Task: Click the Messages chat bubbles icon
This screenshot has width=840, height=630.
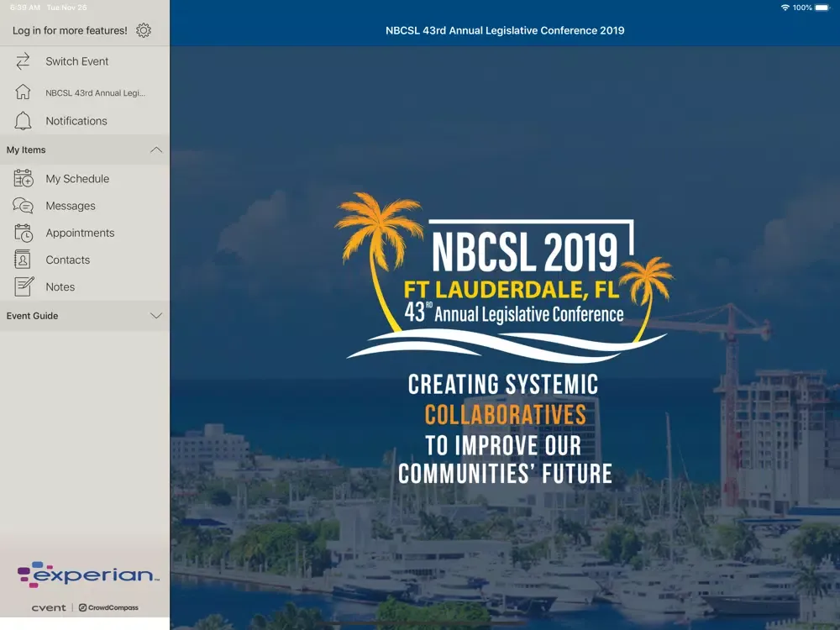Action: pyautogui.click(x=23, y=206)
